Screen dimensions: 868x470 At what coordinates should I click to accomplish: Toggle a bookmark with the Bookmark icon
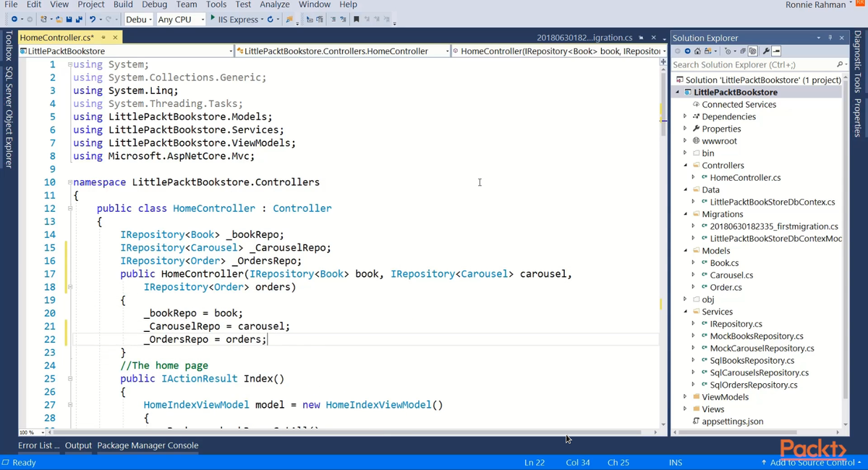[357, 19]
